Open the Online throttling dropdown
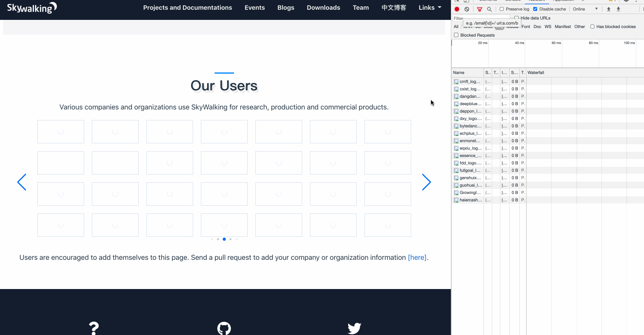Screen dimensions: 644x335 [585, 9]
